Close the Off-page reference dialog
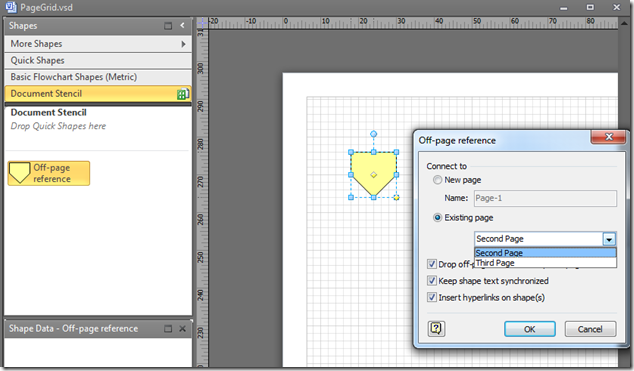The height and width of the screenshot is (371, 634). [x=609, y=137]
